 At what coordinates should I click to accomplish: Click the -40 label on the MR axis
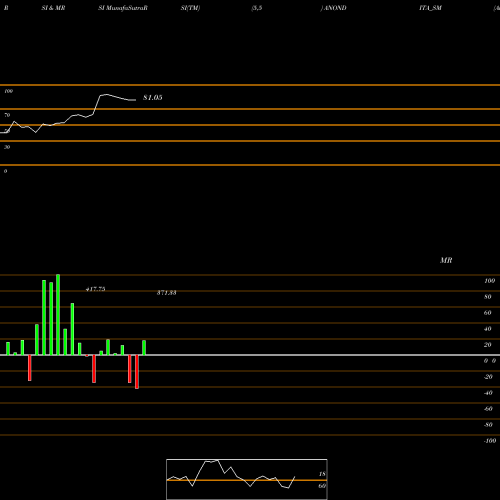488,393
